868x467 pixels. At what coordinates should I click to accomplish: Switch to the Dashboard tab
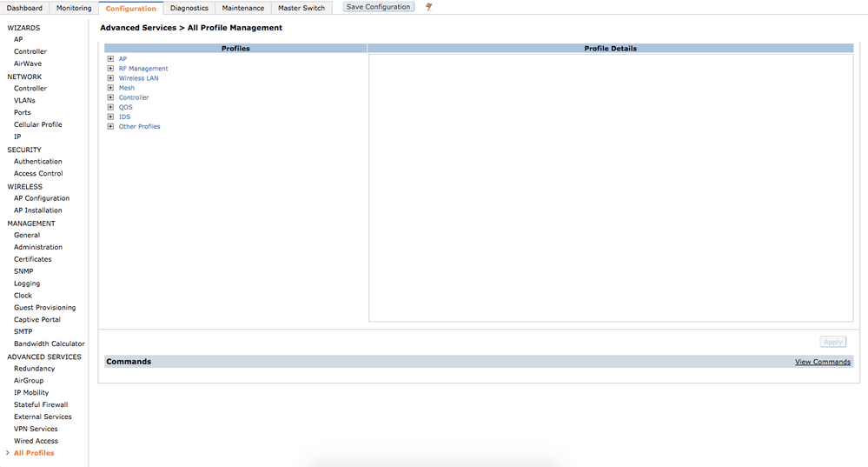(x=24, y=8)
